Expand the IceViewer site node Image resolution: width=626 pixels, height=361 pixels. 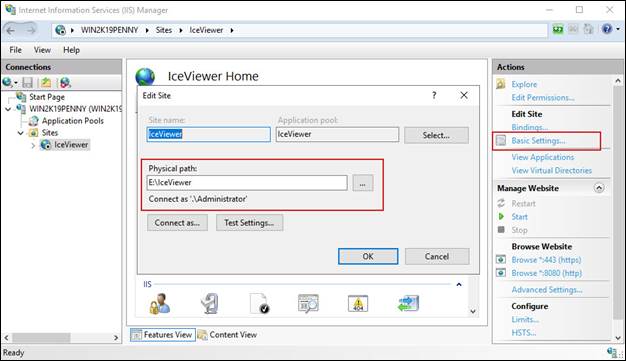tap(34, 145)
